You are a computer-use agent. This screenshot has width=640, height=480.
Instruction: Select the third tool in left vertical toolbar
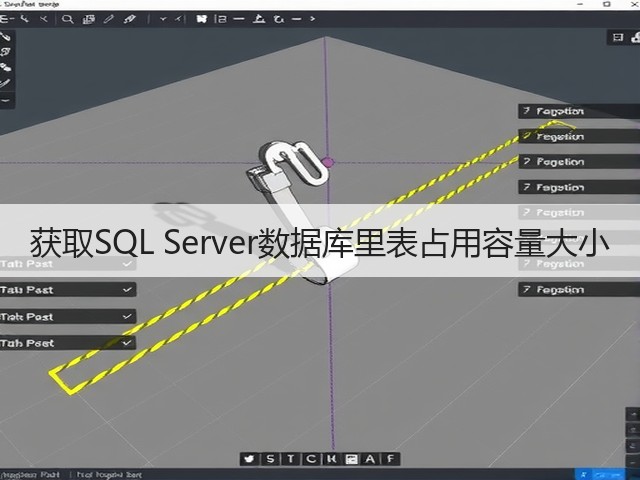point(5,67)
